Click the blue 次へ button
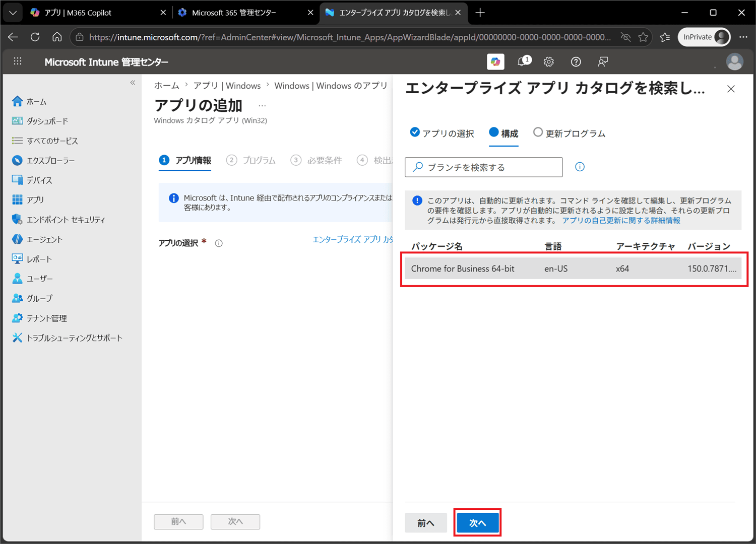 click(478, 523)
